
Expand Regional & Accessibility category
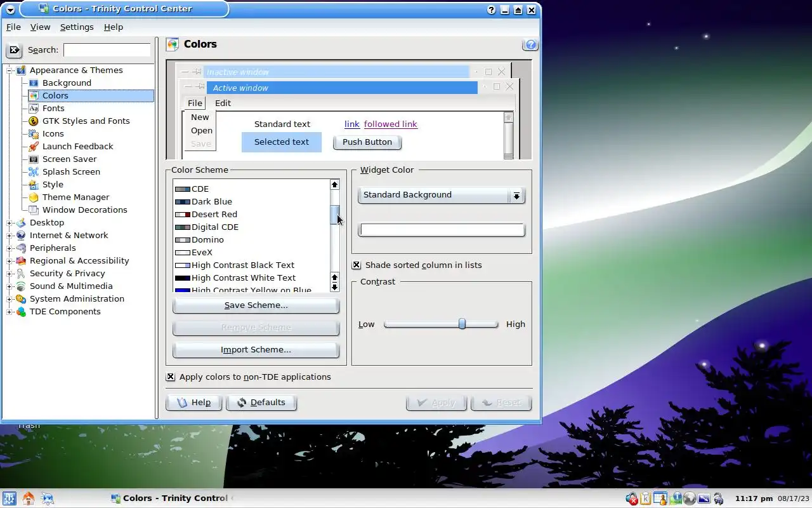[x=10, y=260]
